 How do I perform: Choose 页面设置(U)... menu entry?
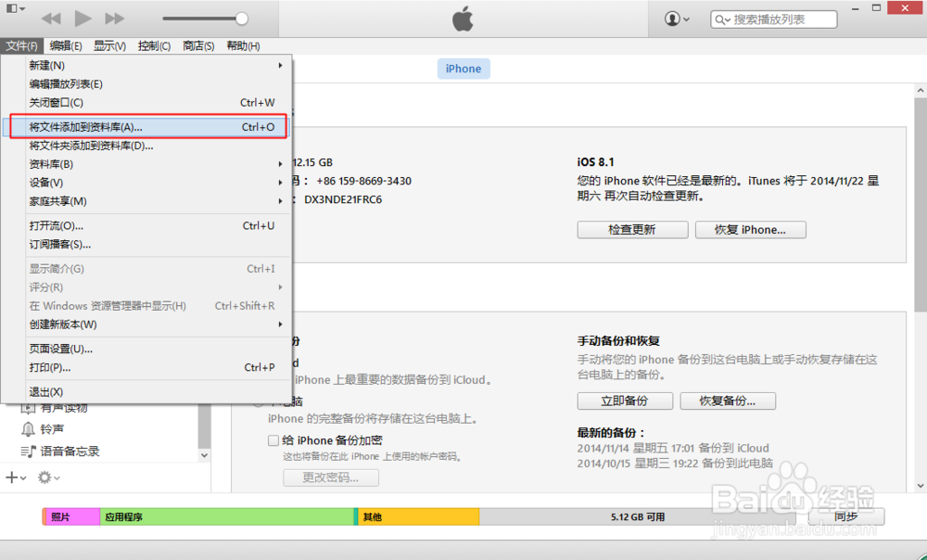[146, 349]
